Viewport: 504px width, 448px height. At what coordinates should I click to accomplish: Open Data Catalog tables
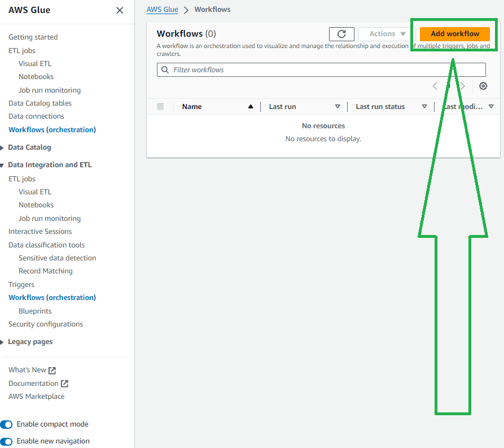point(40,103)
